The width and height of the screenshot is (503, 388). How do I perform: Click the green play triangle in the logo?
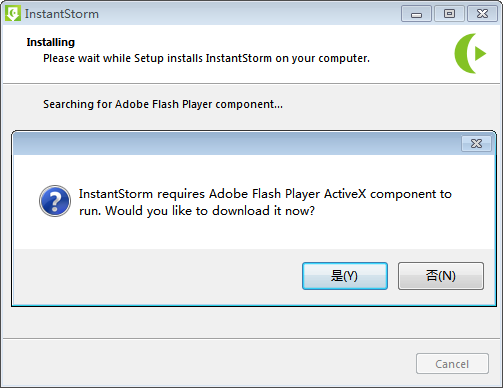pos(481,54)
